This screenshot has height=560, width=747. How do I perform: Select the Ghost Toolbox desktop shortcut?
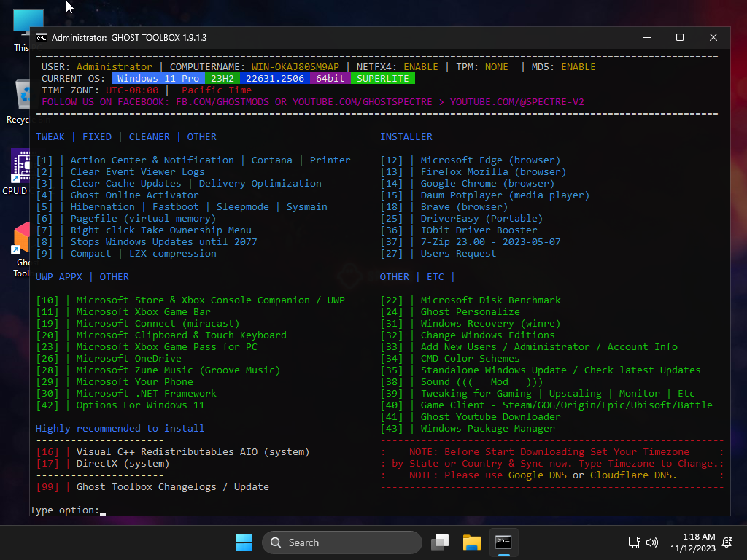pos(20,248)
